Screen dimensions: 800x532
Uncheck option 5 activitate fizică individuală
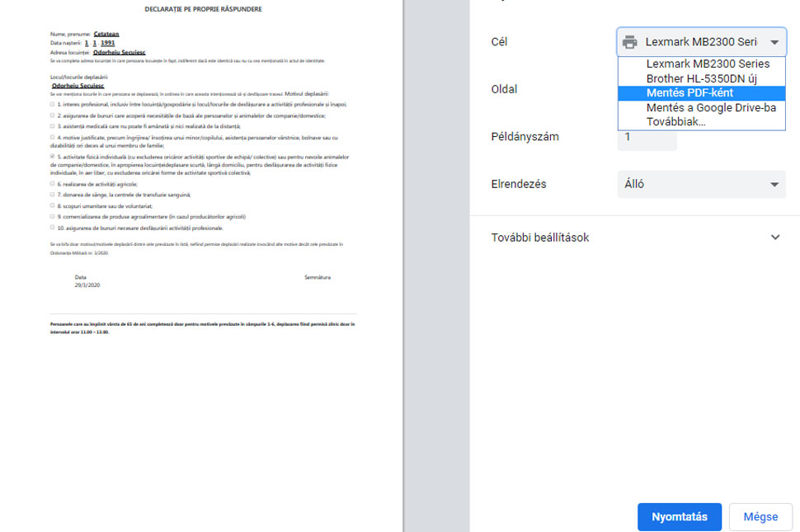coord(53,156)
